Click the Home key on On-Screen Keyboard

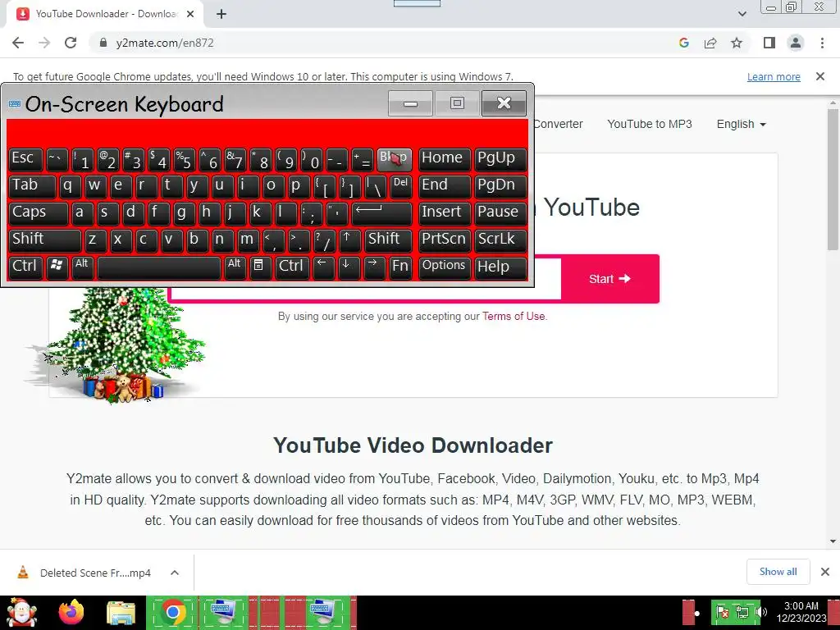tap(444, 159)
